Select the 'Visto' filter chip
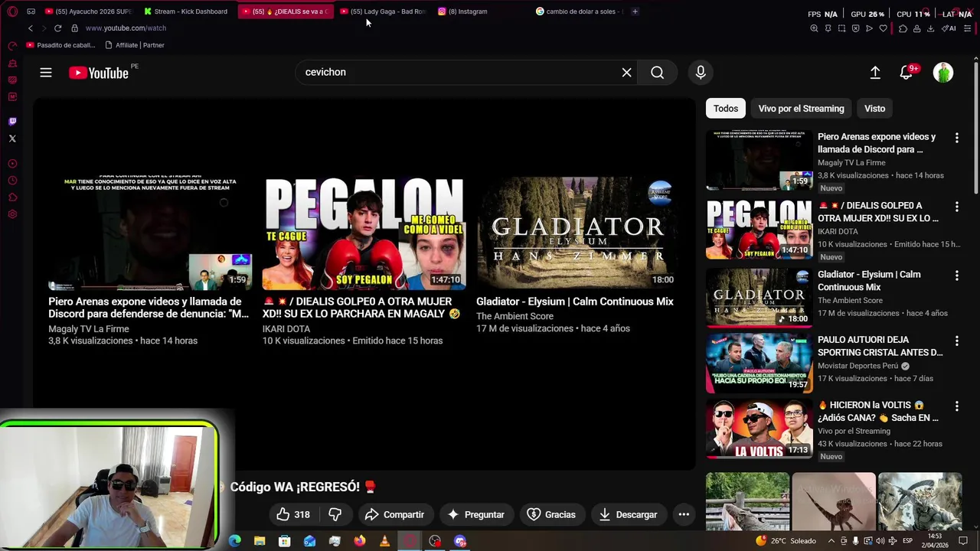The image size is (980, 551). coord(874,108)
